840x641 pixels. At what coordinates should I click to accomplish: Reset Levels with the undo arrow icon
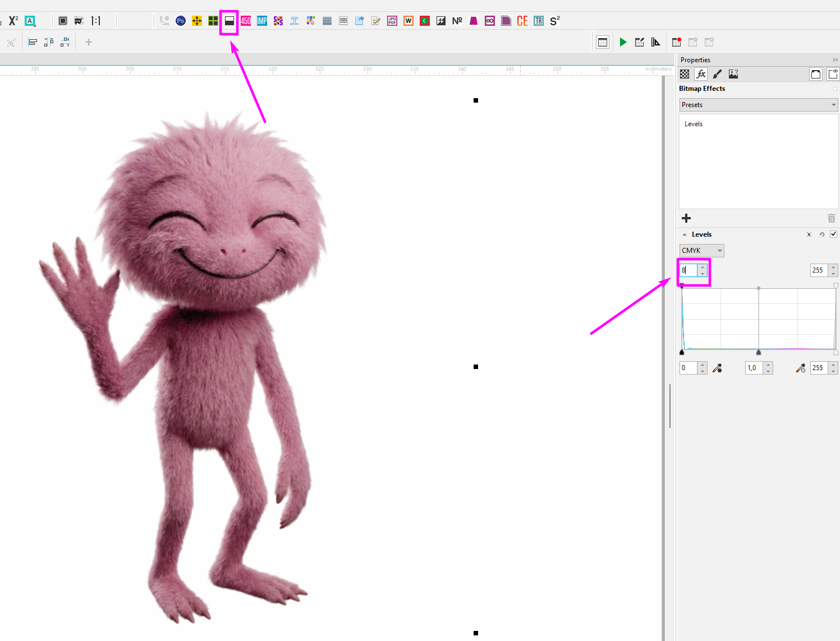click(822, 234)
